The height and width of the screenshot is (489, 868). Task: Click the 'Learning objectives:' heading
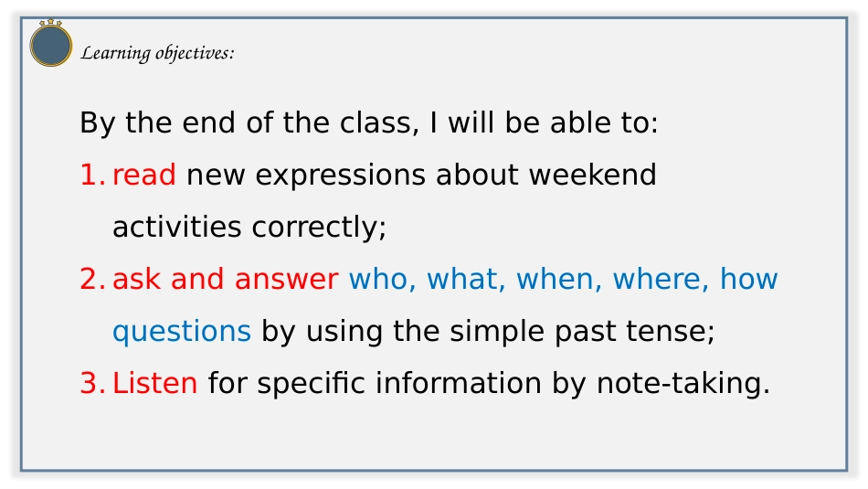(x=158, y=53)
